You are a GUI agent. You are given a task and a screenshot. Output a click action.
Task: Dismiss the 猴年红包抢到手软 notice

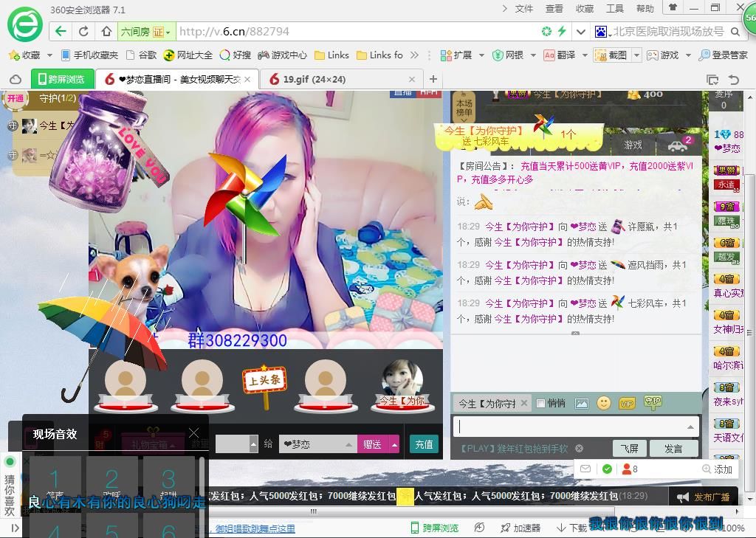tap(579, 449)
